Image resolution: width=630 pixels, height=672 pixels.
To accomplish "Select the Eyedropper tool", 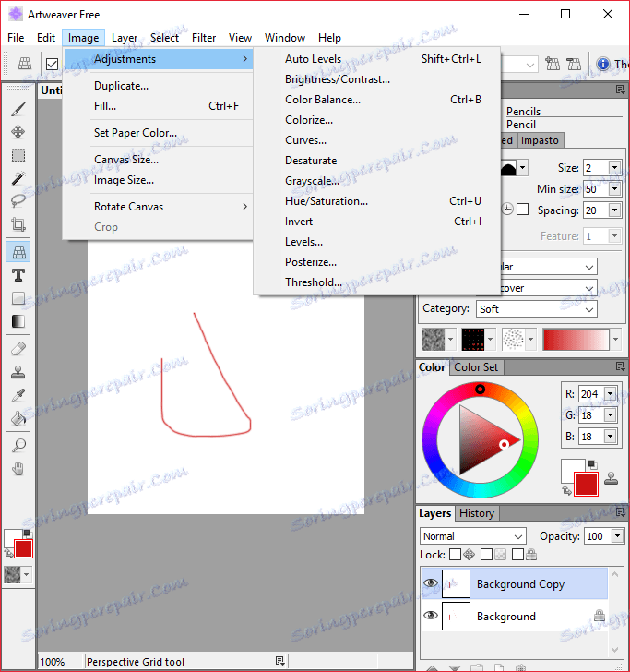I will pyautogui.click(x=18, y=395).
